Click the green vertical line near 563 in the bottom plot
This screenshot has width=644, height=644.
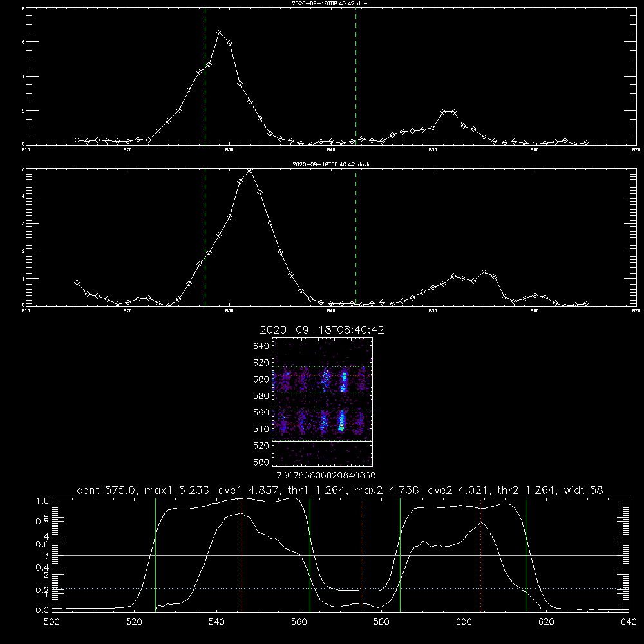[x=310, y=554]
